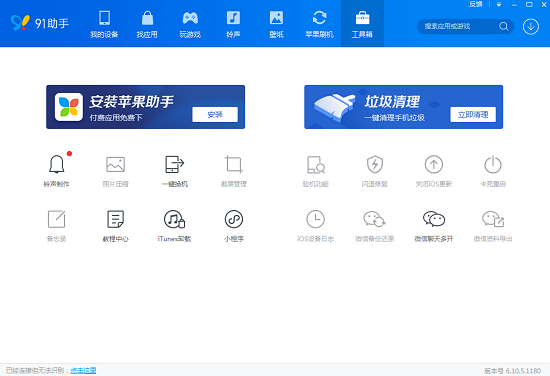Open 微信资料导出 WeChat data export

[493, 219]
